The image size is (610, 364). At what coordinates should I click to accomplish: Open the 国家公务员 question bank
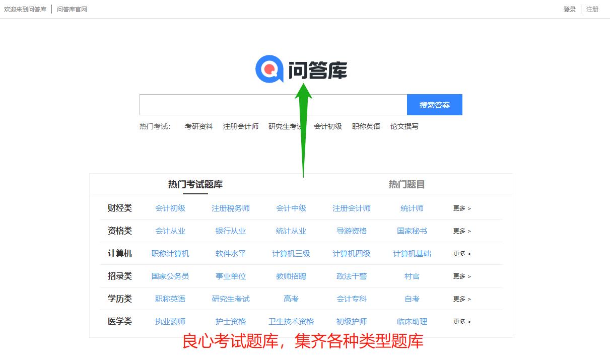click(x=170, y=276)
